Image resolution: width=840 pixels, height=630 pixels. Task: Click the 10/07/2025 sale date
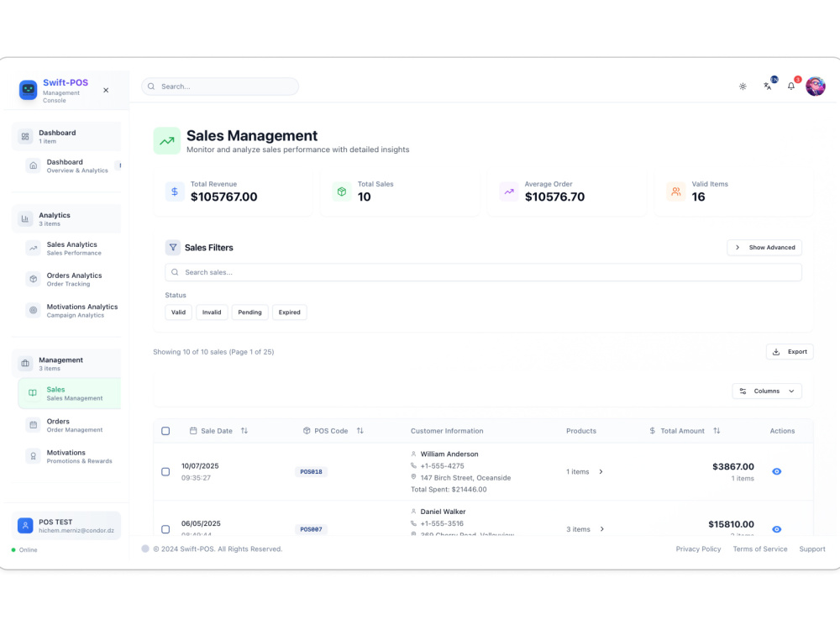200,466
